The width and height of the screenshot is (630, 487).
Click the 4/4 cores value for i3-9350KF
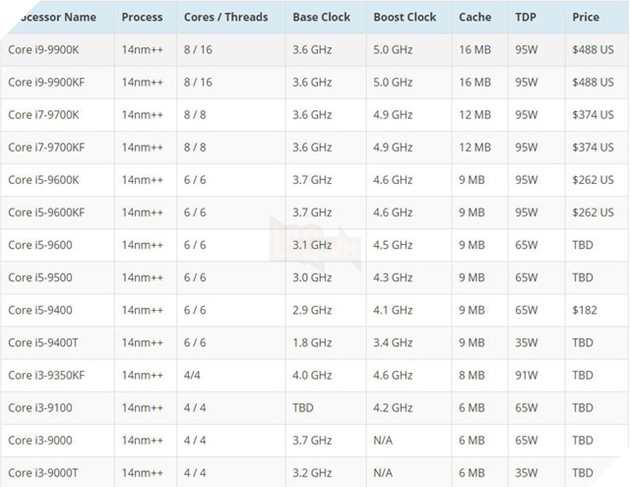click(192, 375)
